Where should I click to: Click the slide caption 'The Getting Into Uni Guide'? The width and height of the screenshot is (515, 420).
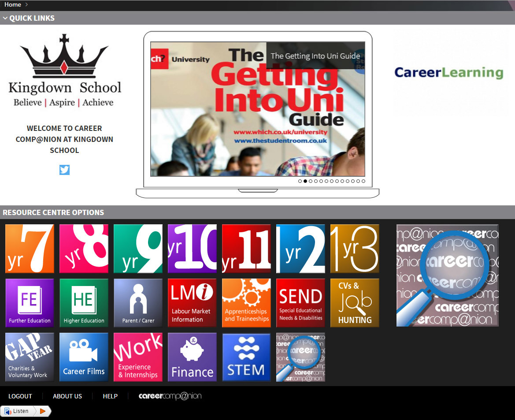315,56
